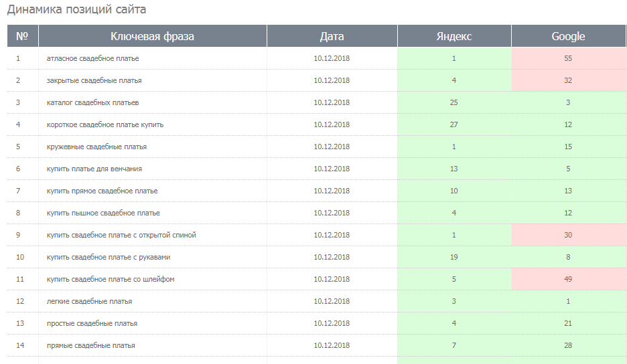The width and height of the screenshot is (627, 364).
Task: Select the Дата column header
Action: 332,36
